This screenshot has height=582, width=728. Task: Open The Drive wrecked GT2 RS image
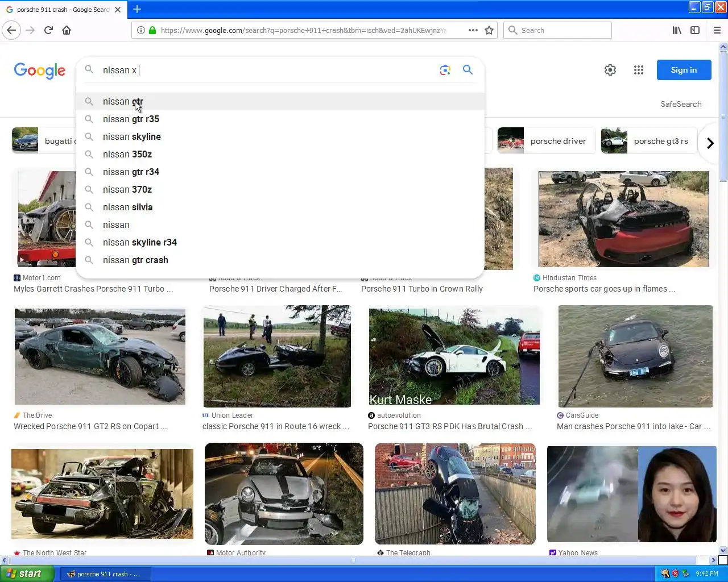coord(100,356)
